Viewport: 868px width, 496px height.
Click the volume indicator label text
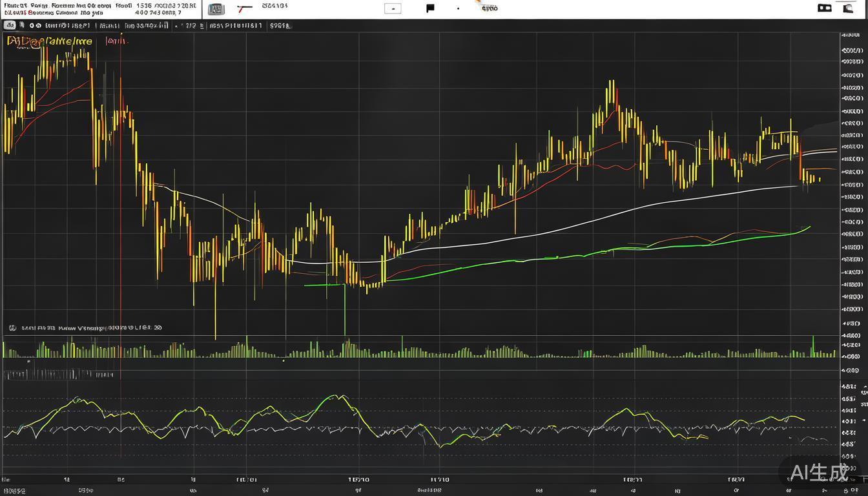[x=90, y=327]
